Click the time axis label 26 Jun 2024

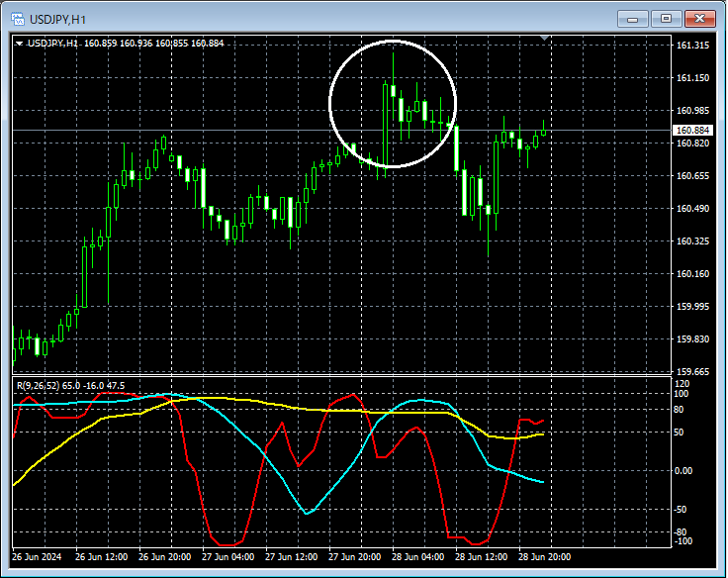pos(37,556)
